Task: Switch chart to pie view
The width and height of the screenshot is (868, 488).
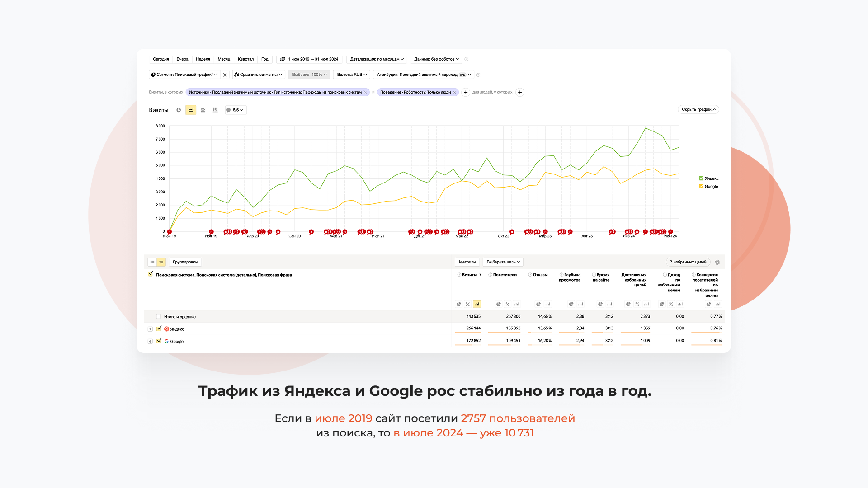Action: click(179, 110)
